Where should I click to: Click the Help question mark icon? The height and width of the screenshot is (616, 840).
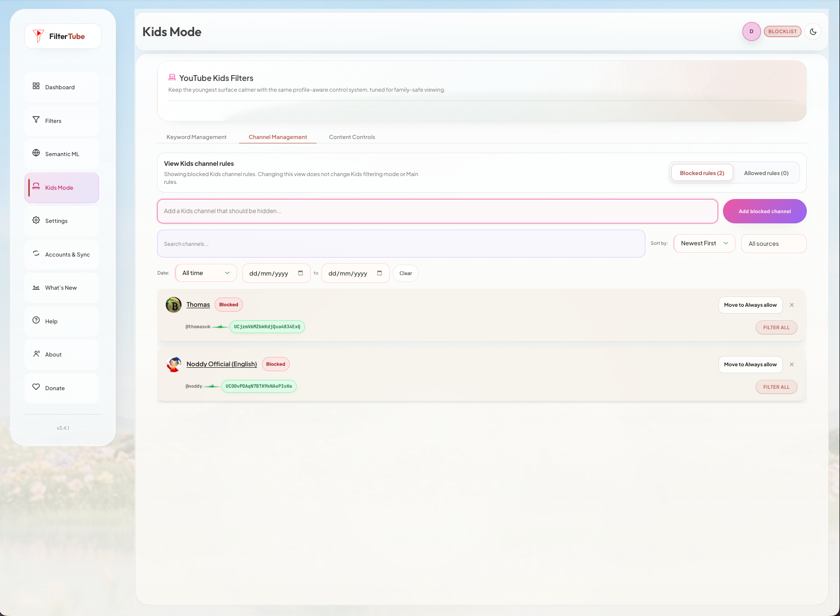[36, 320]
